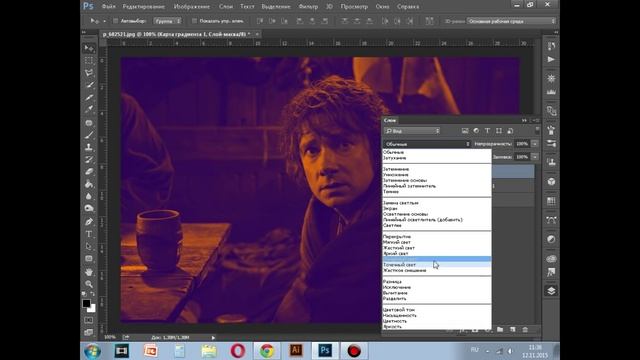
Task: Open status bar document info arrow
Action: coord(213,338)
